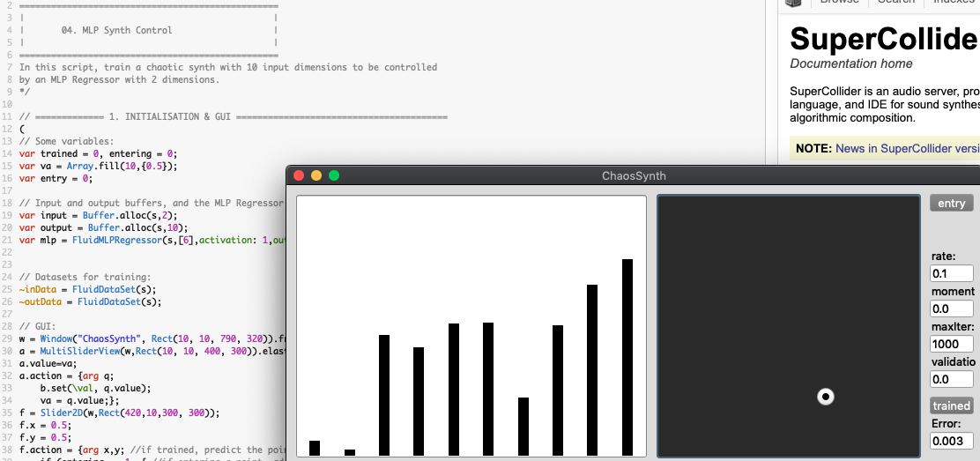
Task: Toggle the trained button
Action: tap(951, 405)
